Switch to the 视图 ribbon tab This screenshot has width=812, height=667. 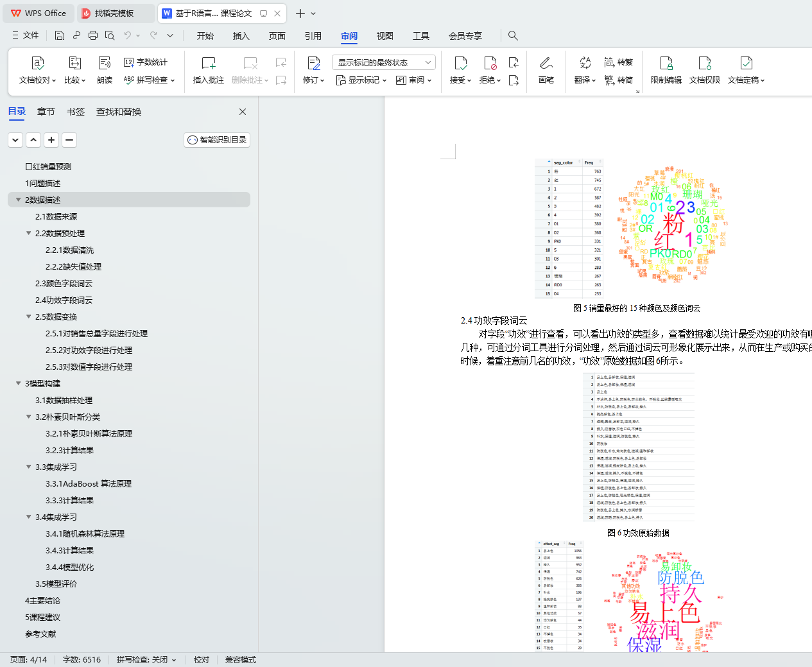[385, 36]
